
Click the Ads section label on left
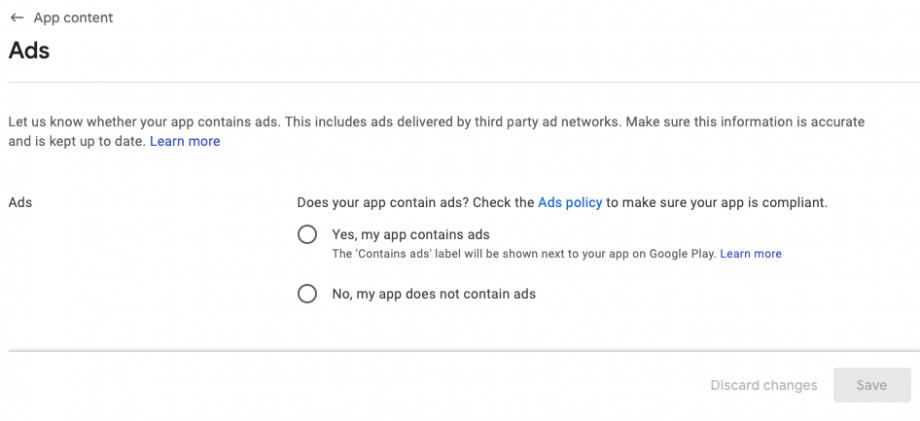(20, 202)
